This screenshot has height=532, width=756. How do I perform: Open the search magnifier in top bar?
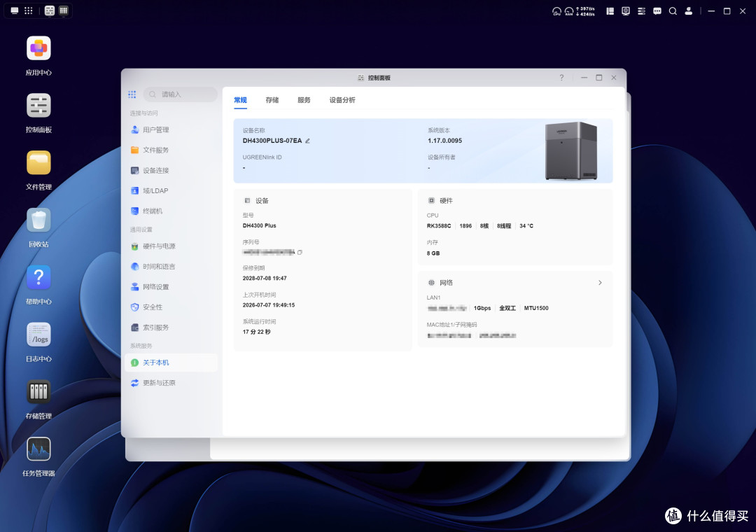pos(673,10)
